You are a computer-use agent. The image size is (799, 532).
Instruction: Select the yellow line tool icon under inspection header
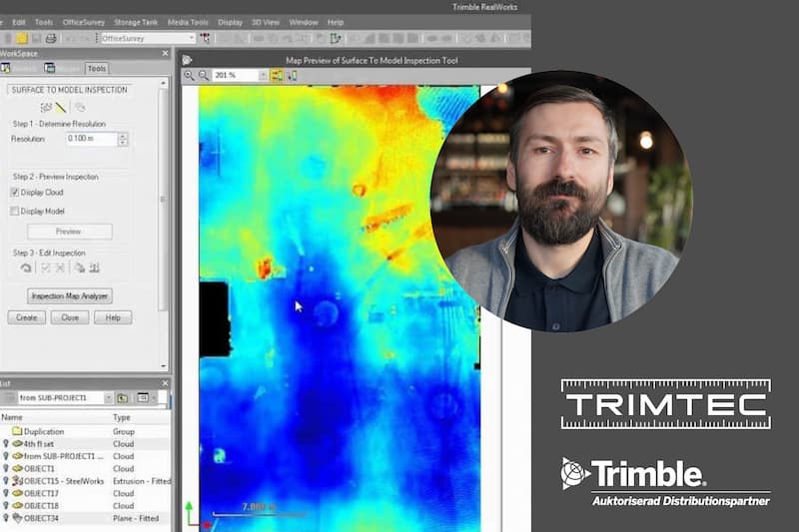tap(61, 108)
